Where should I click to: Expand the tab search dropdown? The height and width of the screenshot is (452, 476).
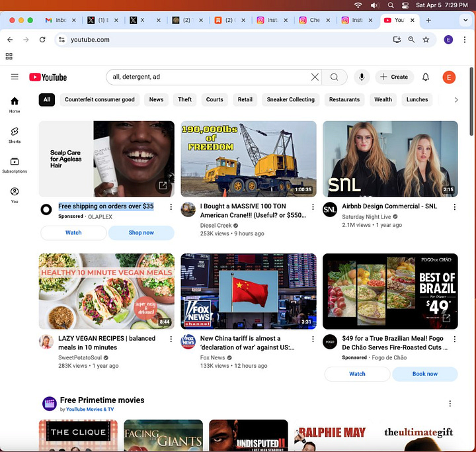465,20
